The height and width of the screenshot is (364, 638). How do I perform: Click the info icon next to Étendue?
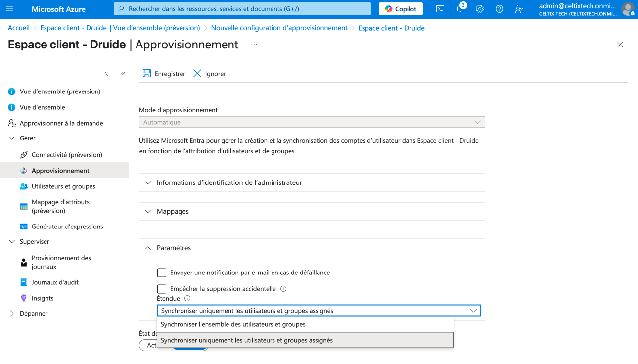click(187, 298)
